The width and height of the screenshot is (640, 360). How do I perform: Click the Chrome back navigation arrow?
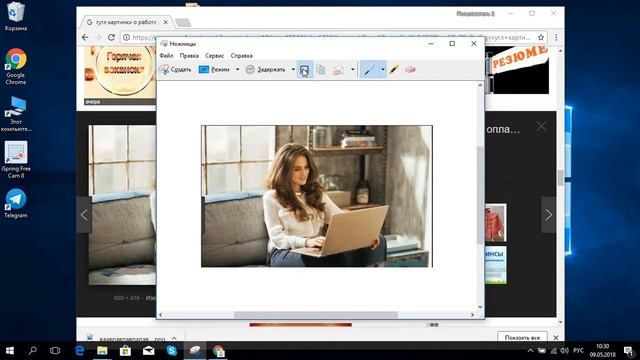point(85,37)
